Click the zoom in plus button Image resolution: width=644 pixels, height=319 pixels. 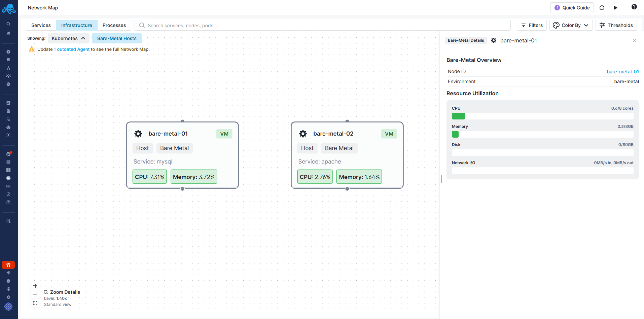pos(35,286)
